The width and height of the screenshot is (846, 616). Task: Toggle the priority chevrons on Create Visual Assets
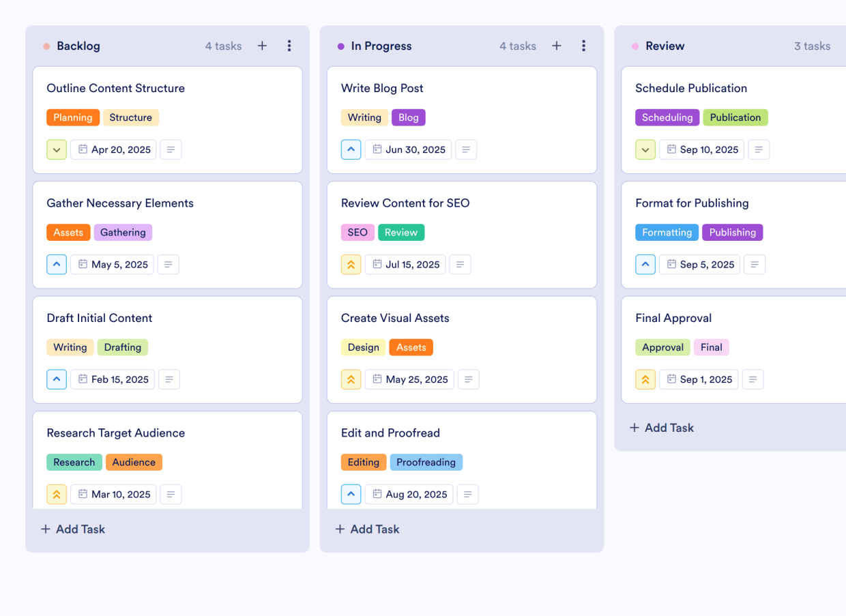pyautogui.click(x=351, y=379)
